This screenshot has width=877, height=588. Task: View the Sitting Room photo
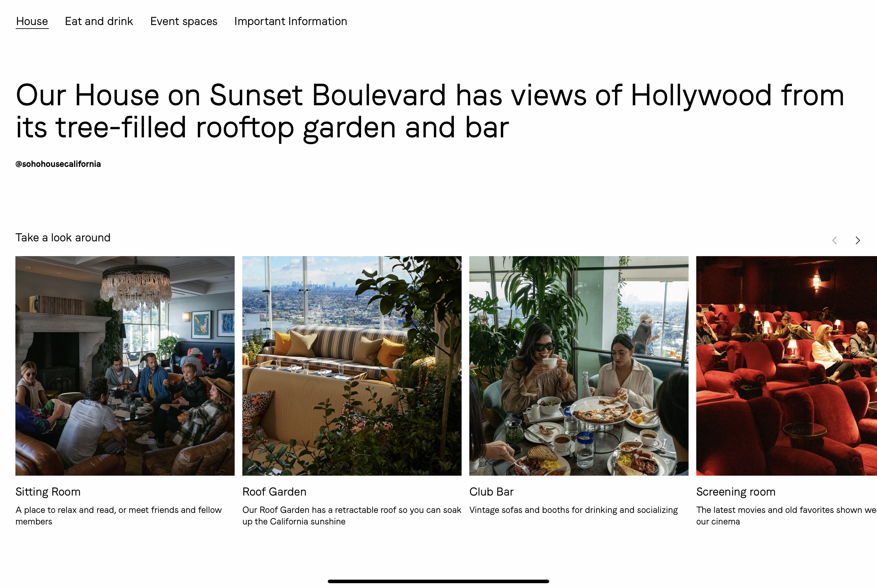tap(125, 366)
